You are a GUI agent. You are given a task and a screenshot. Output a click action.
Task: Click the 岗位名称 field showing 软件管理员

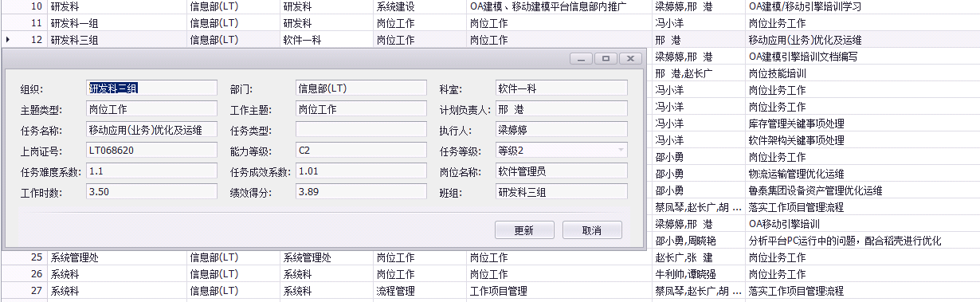562,171
